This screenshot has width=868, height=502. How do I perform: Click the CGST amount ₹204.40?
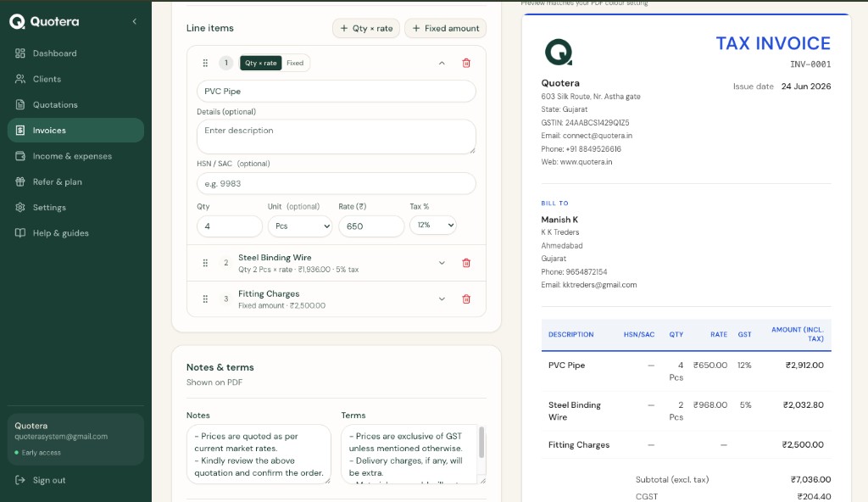(x=814, y=496)
